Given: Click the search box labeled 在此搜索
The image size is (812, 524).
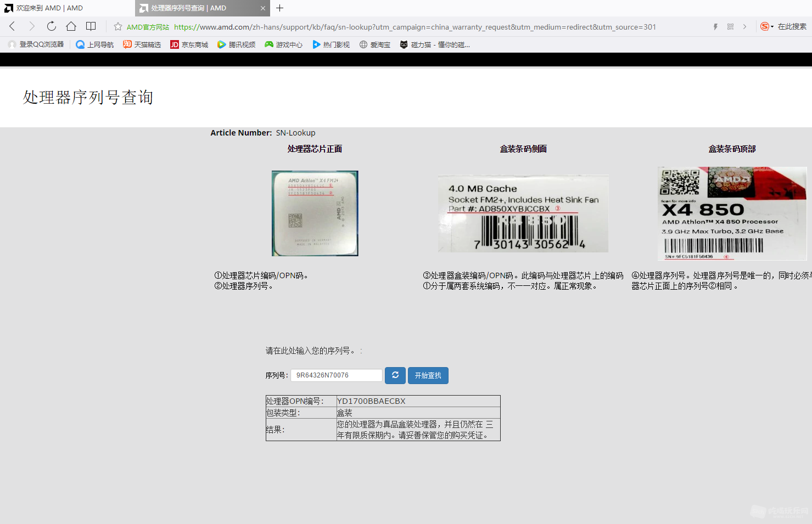Looking at the screenshot, I should coord(792,26).
